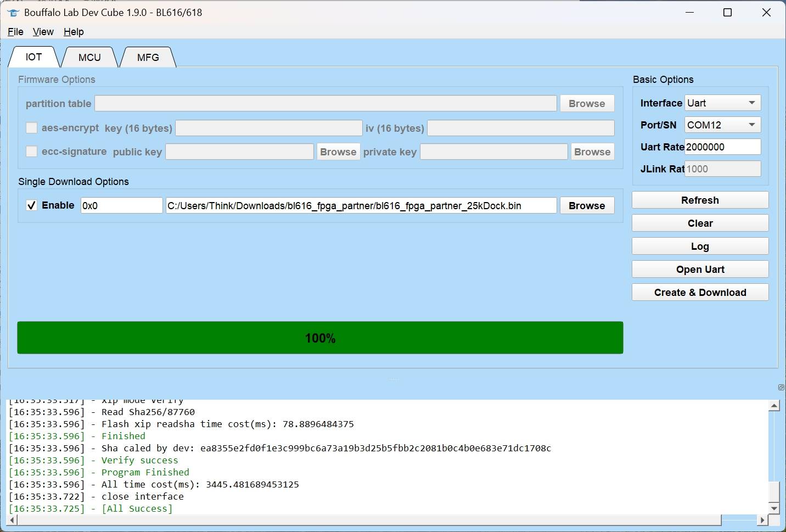
Task: Click the '[All Success]' log line
Action: click(91, 508)
